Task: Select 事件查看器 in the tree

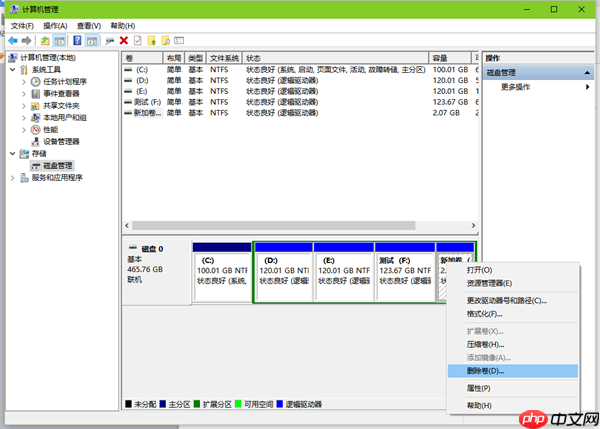Action: pos(61,93)
